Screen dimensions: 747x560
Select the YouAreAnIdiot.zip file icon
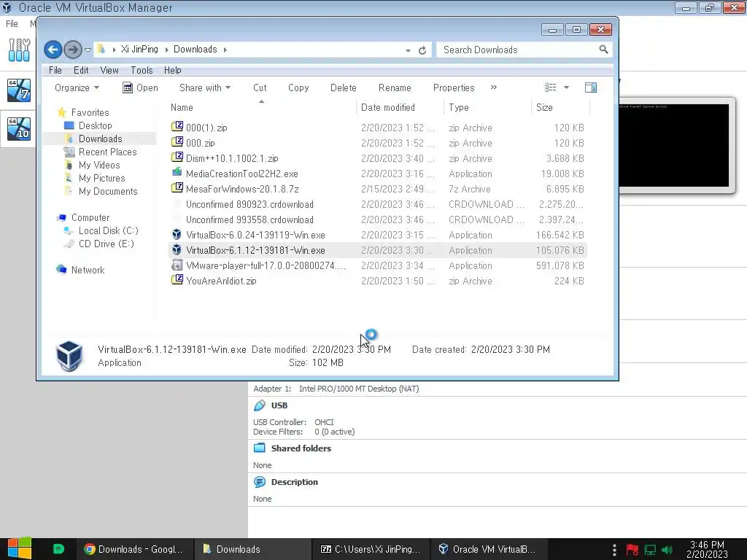177,280
